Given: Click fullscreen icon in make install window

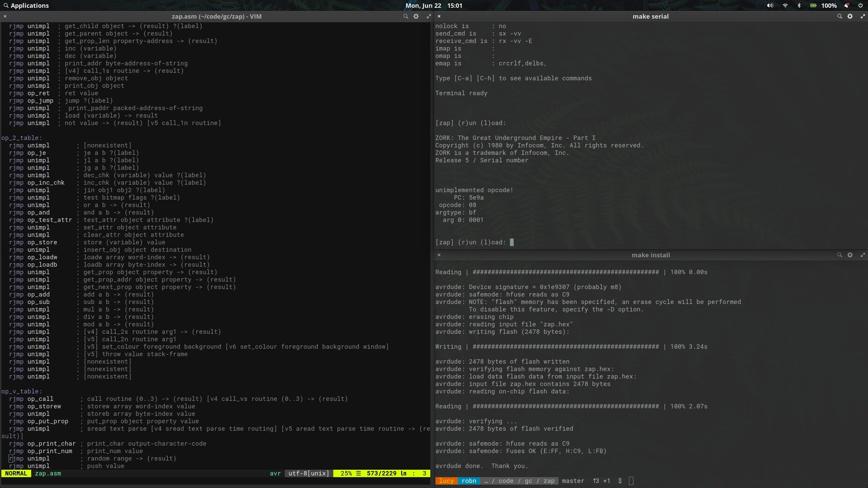Looking at the screenshot, I should point(862,255).
